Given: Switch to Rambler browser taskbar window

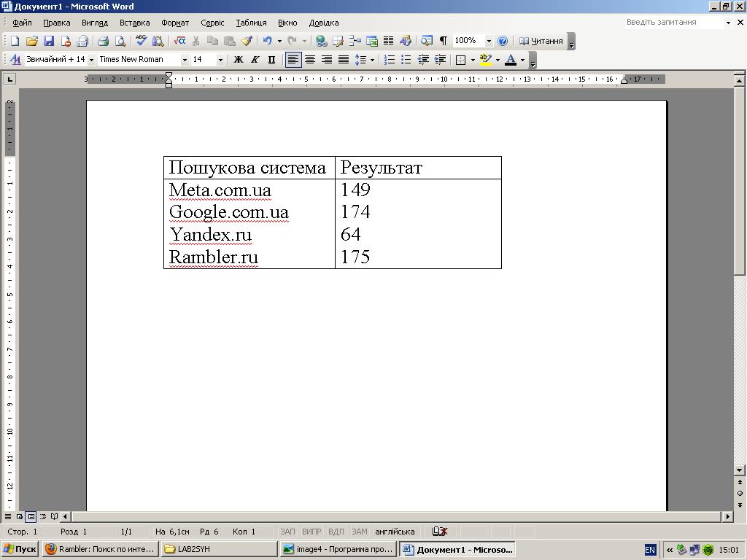Looking at the screenshot, I should tap(100, 549).
